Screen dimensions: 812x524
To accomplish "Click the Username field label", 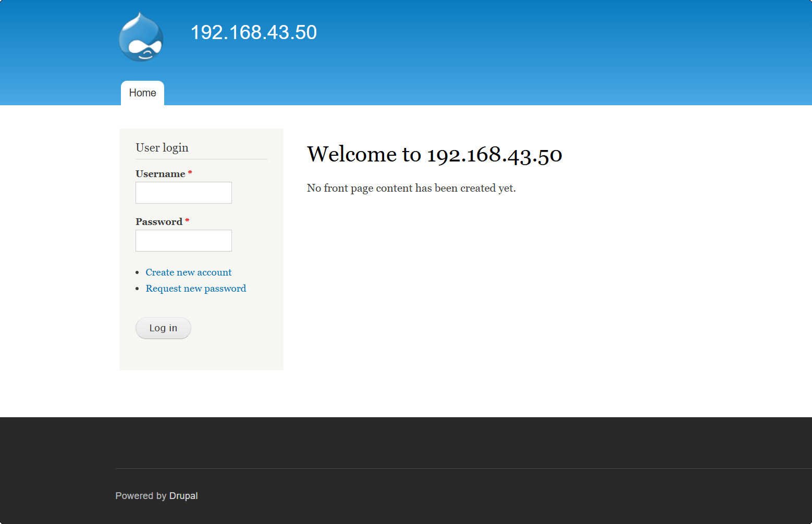I will pos(160,174).
